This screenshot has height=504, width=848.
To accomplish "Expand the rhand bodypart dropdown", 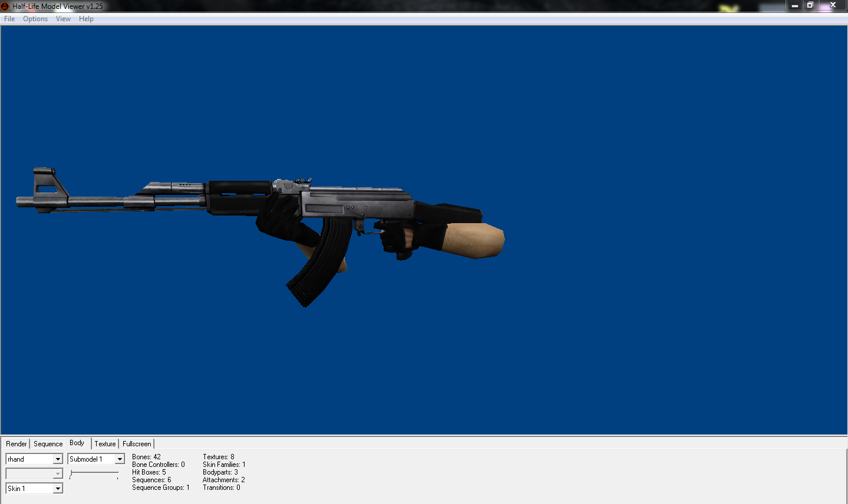I will point(58,459).
